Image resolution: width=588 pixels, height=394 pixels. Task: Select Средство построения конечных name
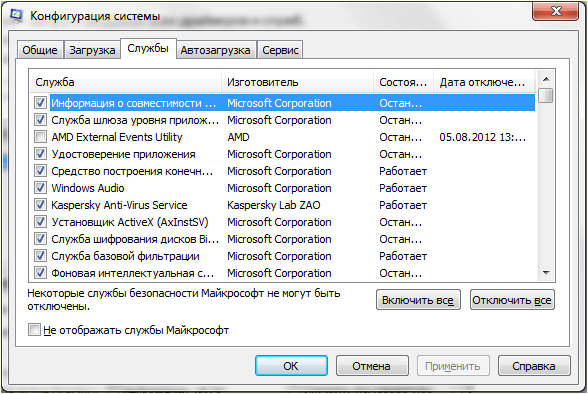[132, 171]
